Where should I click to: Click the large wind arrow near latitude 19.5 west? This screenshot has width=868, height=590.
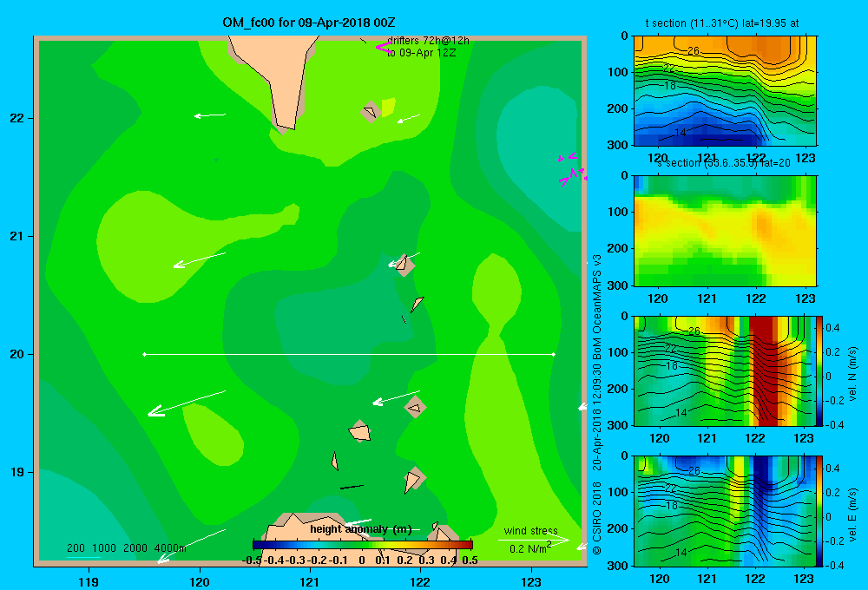click(x=187, y=403)
